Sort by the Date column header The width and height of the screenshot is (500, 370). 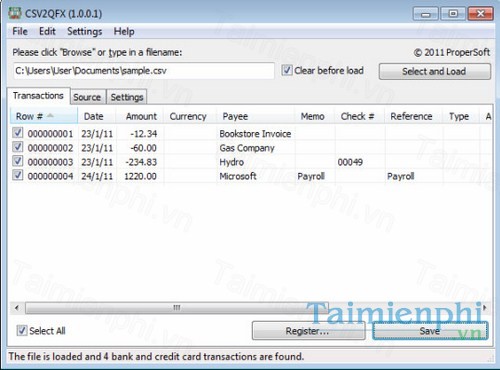pos(97,116)
